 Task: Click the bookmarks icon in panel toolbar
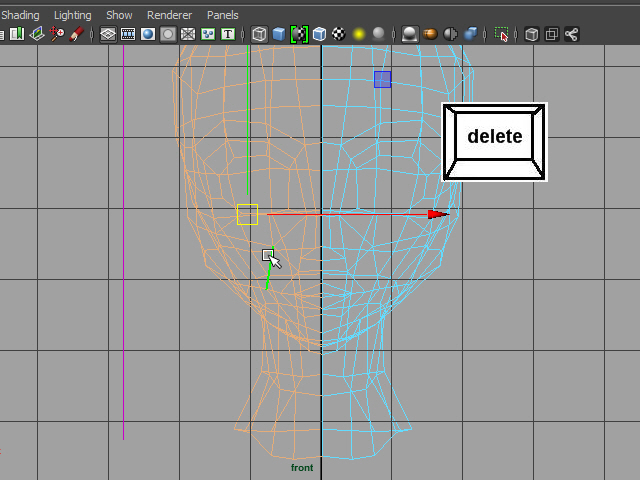[16, 34]
